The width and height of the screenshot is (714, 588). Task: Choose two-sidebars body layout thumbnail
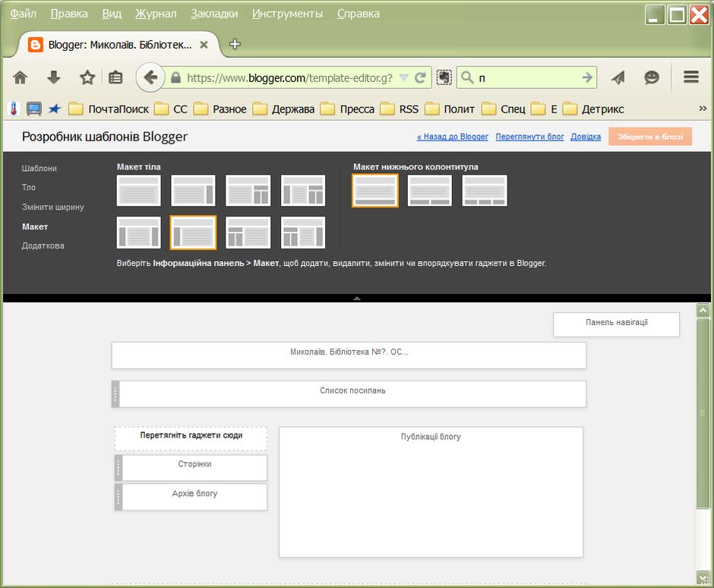click(139, 232)
